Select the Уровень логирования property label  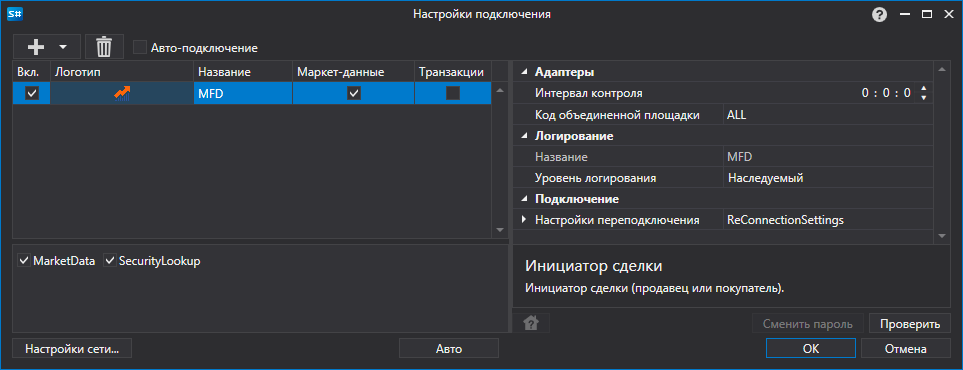pyautogui.click(x=596, y=178)
